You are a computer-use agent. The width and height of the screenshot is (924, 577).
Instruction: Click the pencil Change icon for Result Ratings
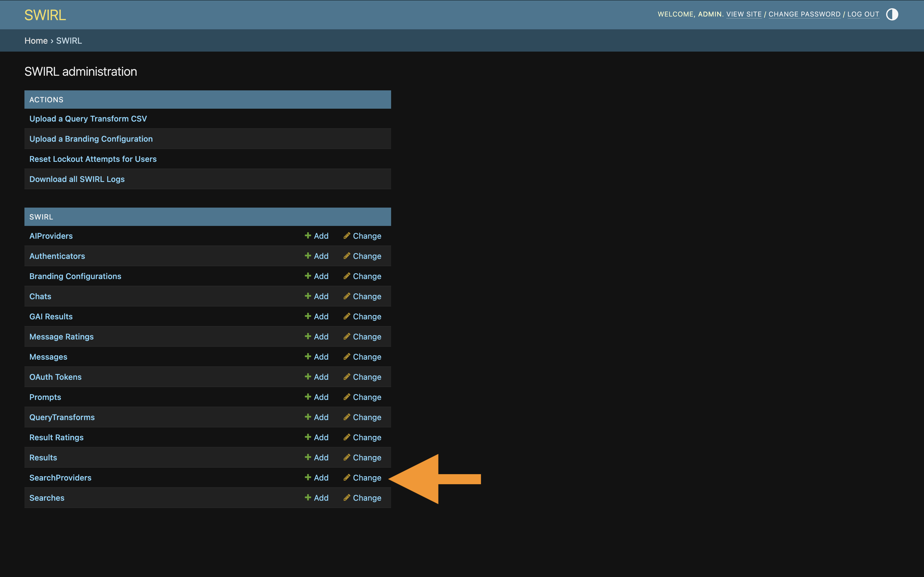point(347,437)
